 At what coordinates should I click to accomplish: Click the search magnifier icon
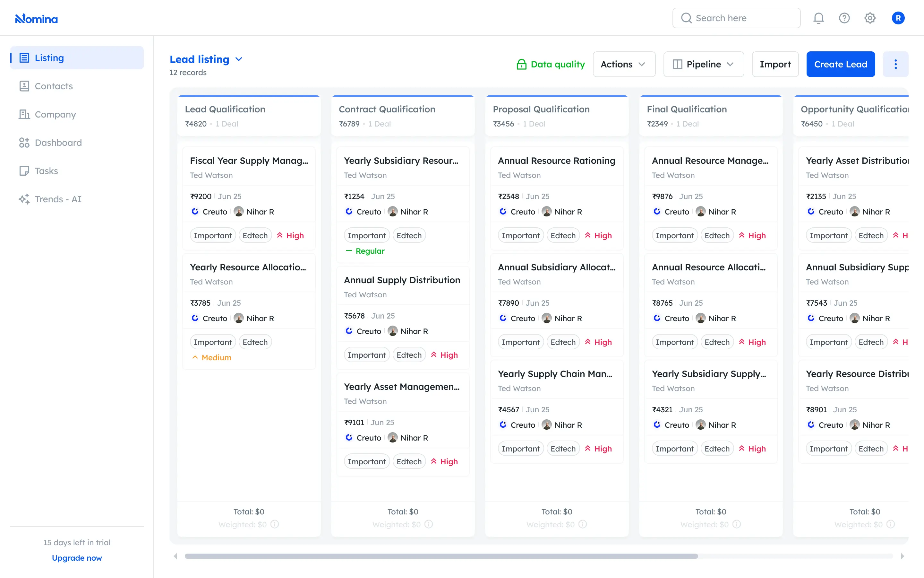(686, 18)
